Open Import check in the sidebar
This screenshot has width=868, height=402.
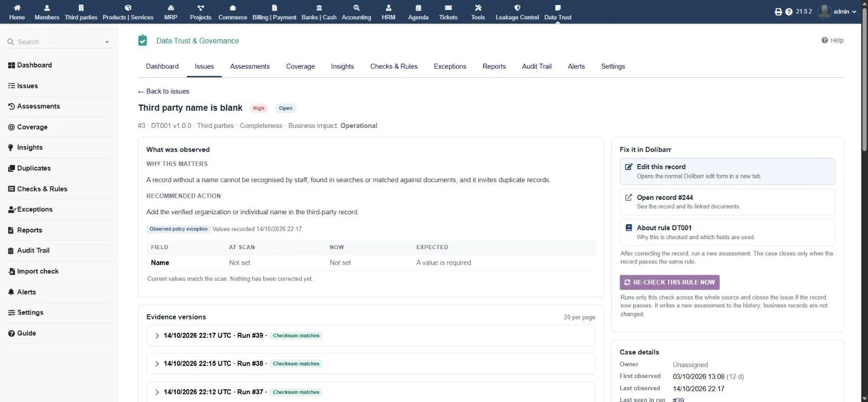[33, 271]
